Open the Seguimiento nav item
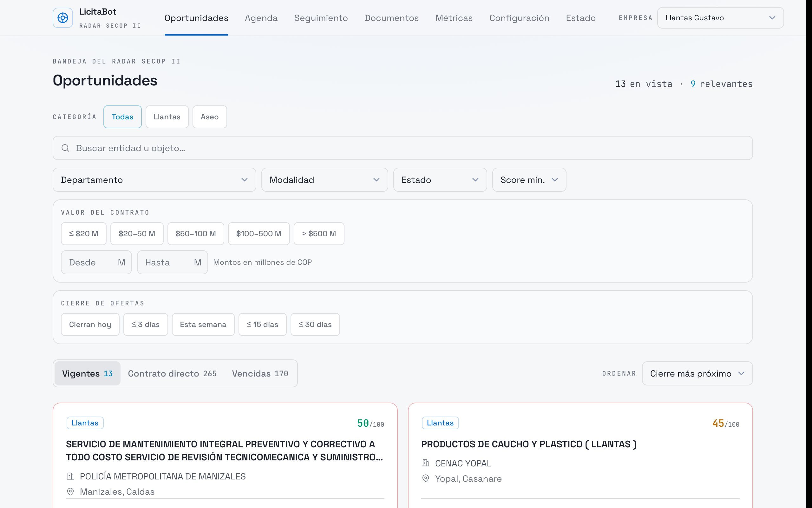 coord(321,18)
